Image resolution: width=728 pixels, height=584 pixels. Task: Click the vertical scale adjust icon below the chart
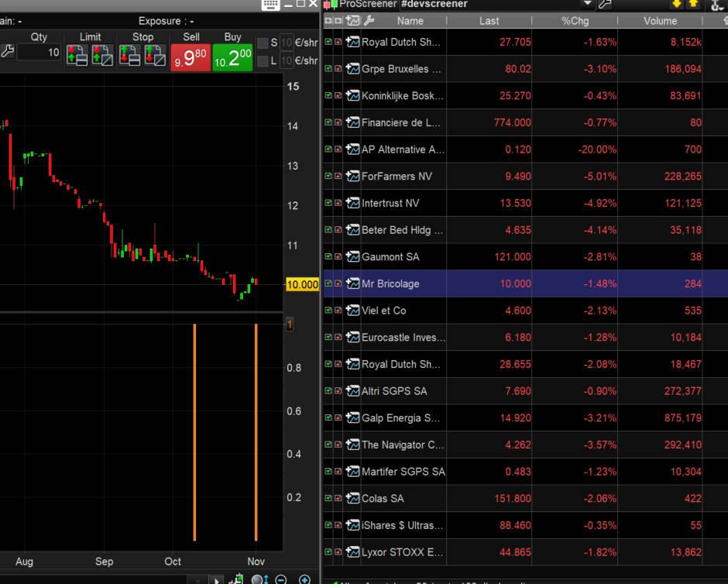pyautogui.click(x=260, y=579)
